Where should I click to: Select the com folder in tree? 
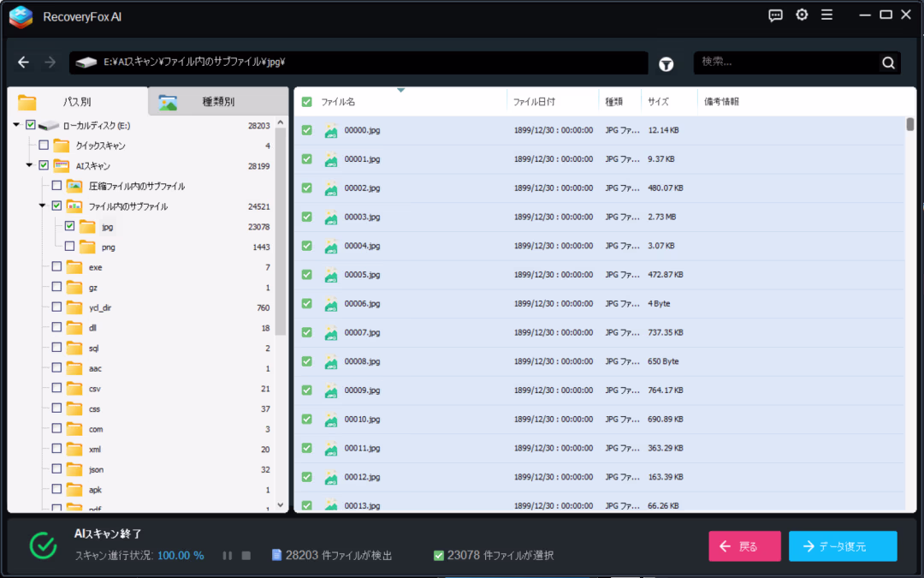pyautogui.click(x=96, y=429)
